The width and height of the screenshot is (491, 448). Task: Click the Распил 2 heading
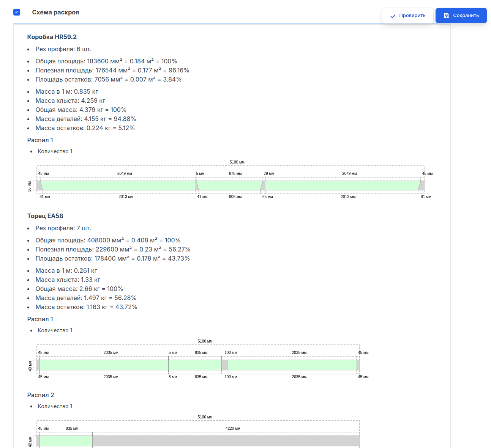coord(41,395)
